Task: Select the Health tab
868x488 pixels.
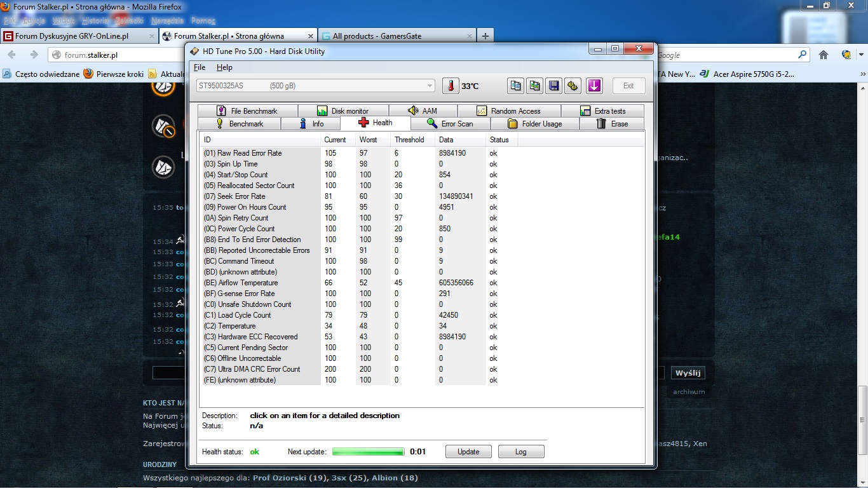Action: pyautogui.click(x=376, y=123)
